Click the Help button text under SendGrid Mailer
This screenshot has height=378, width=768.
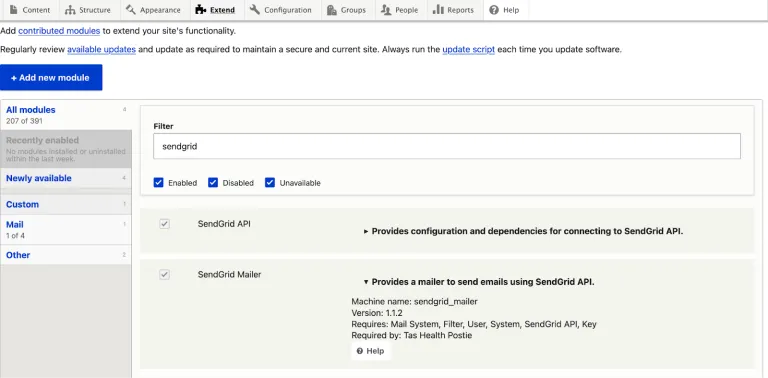coord(375,351)
